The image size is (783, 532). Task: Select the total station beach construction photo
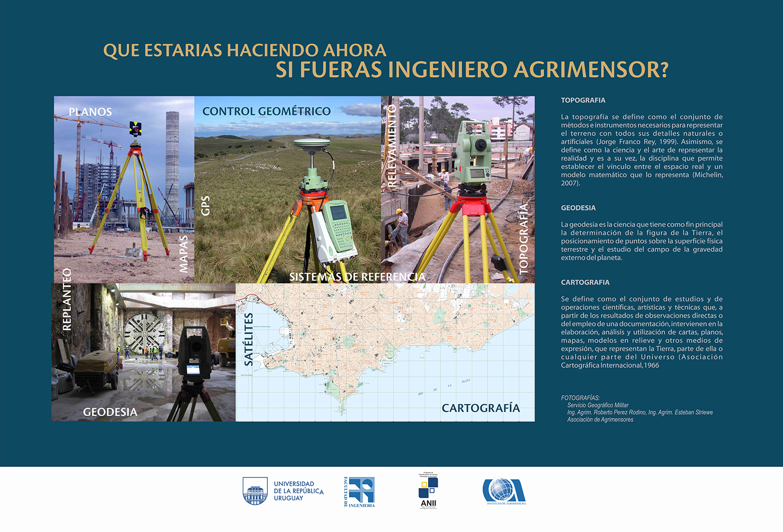[x=458, y=190]
